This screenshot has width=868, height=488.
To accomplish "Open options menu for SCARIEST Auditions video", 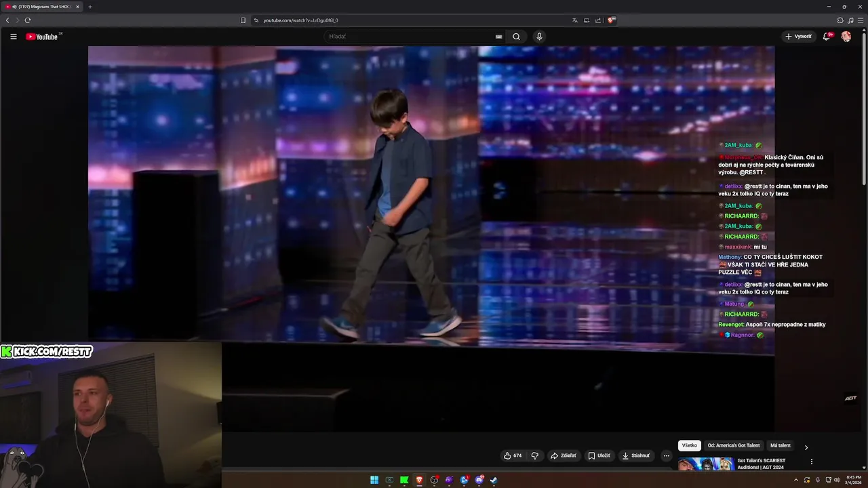I will tap(812, 462).
